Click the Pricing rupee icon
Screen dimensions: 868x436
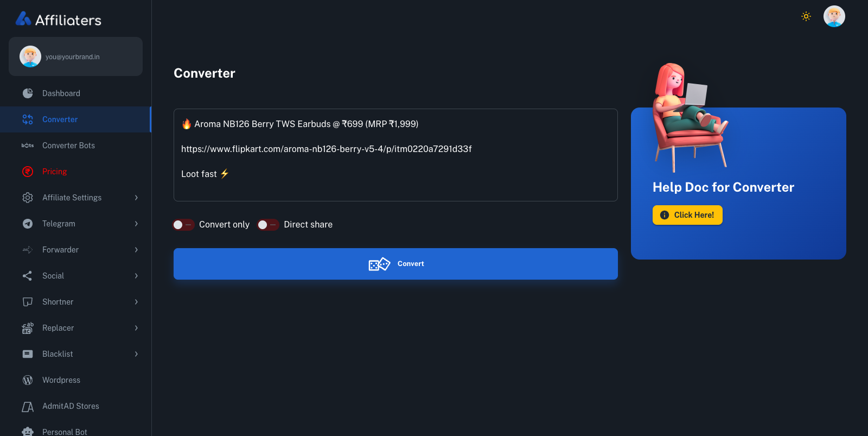[28, 172]
